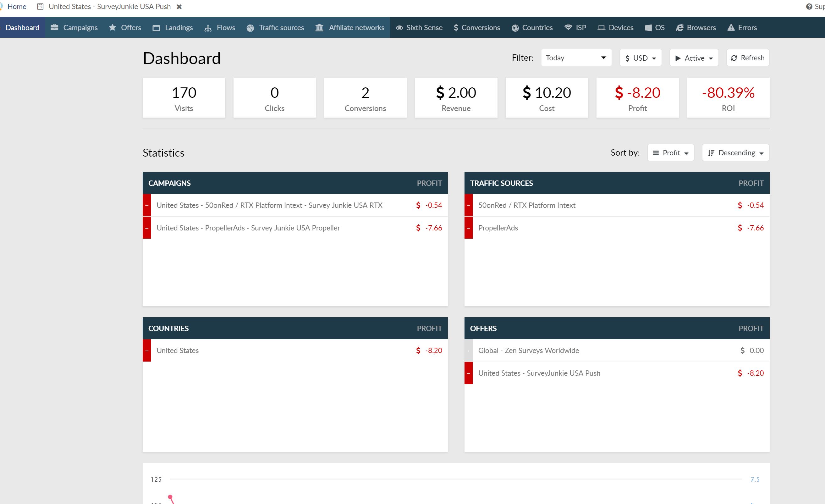Viewport: 825px width, 504px height.
Task: Click the Offers star icon
Action: pos(113,27)
